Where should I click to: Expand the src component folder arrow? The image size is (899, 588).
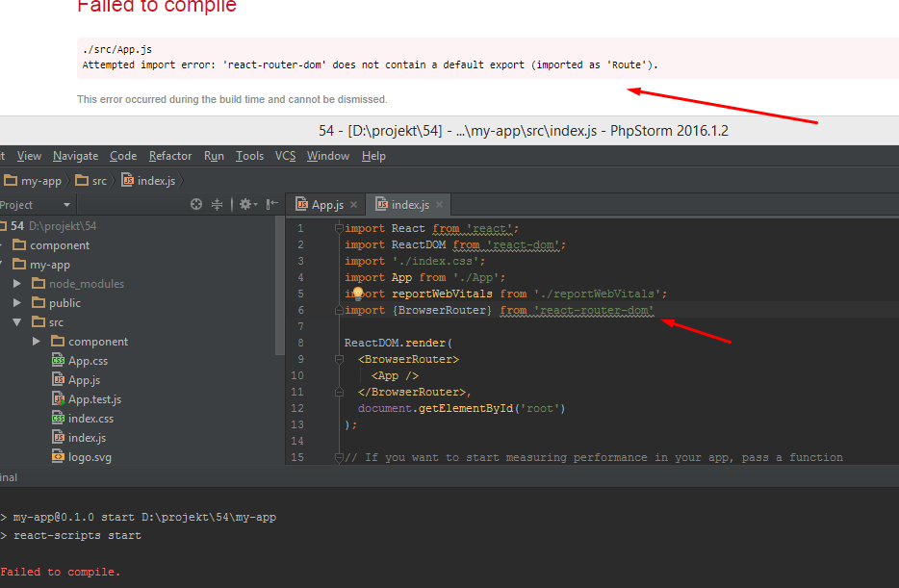(x=37, y=341)
